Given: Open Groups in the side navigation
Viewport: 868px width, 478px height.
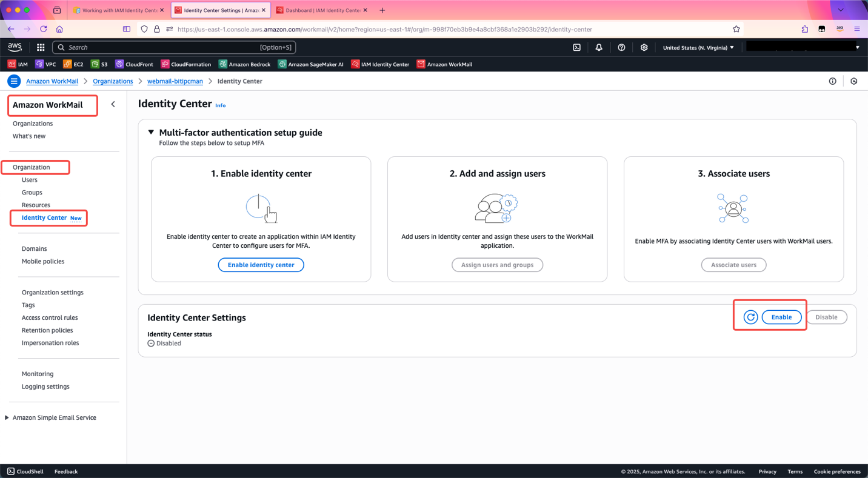Looking at the screenshot, I should point(32,193).
